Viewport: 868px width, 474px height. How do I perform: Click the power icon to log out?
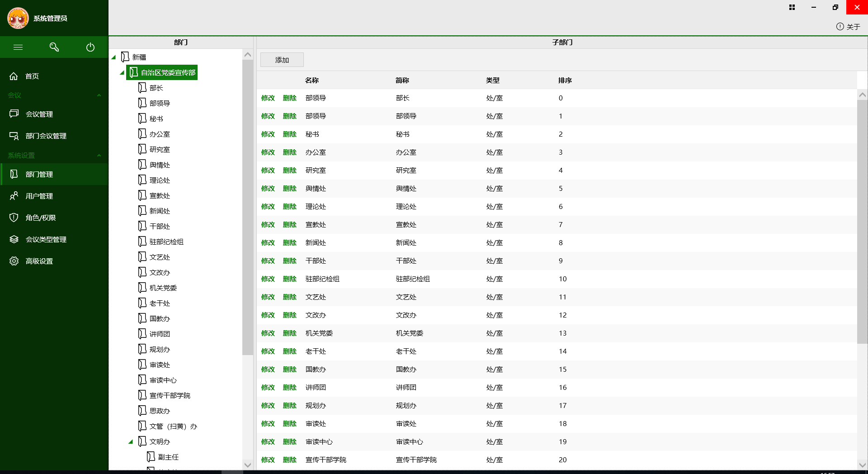tap(90, 47)
